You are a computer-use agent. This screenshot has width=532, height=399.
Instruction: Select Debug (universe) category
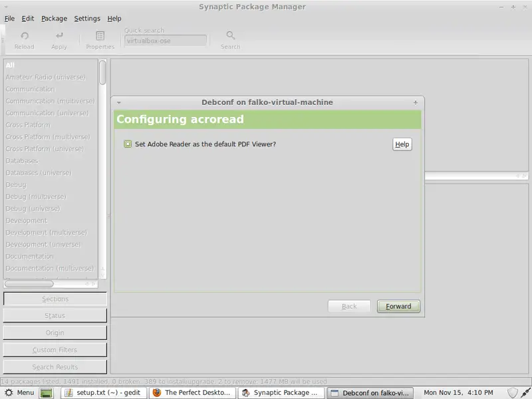[51, 209]
